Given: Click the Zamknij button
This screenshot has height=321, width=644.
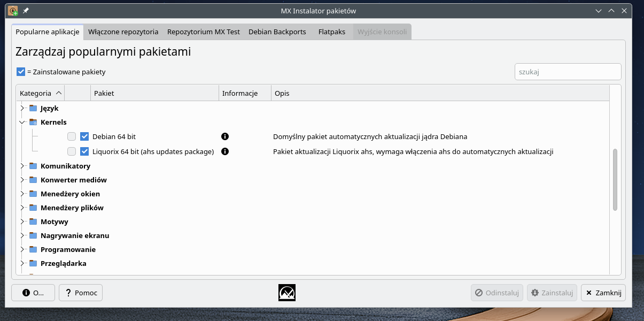Looking at the screenshot, I should 603,293.
